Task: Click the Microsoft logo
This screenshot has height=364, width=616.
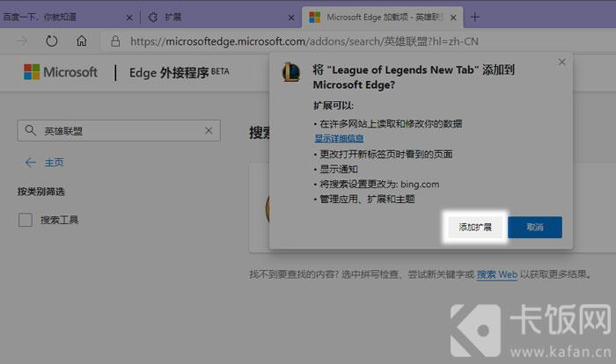Action: tap(60, 72)
